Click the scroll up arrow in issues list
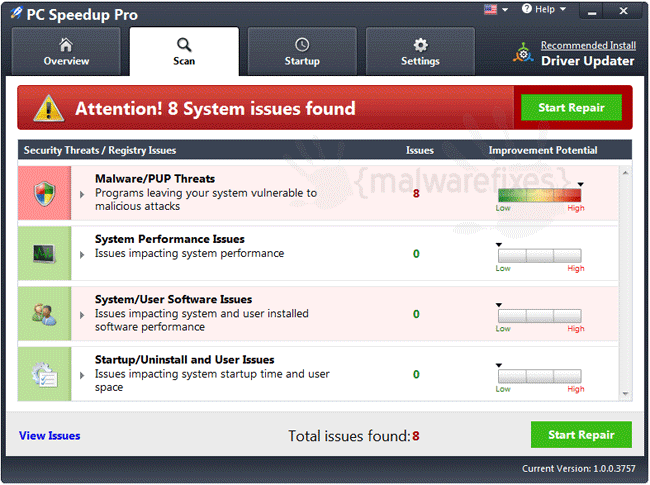Screen dimensions: 650x485 coord(626,173)
